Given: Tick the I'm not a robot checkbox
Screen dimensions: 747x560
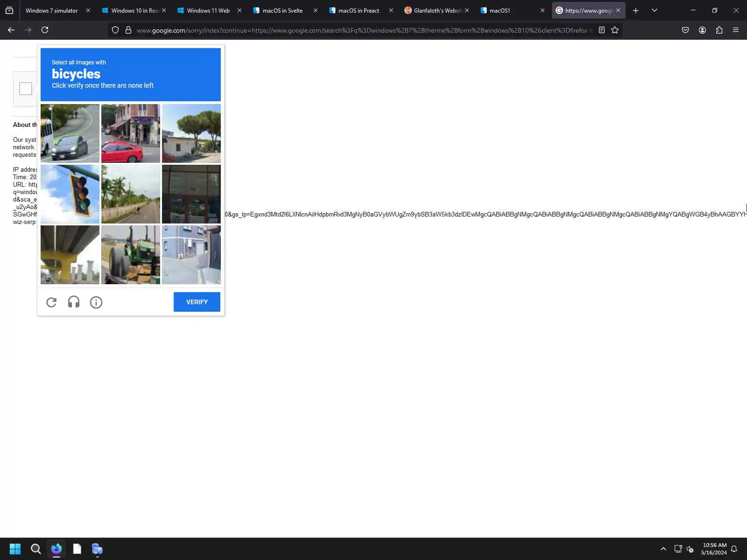Looking at the screenshot, I should [x=26, y=89].
